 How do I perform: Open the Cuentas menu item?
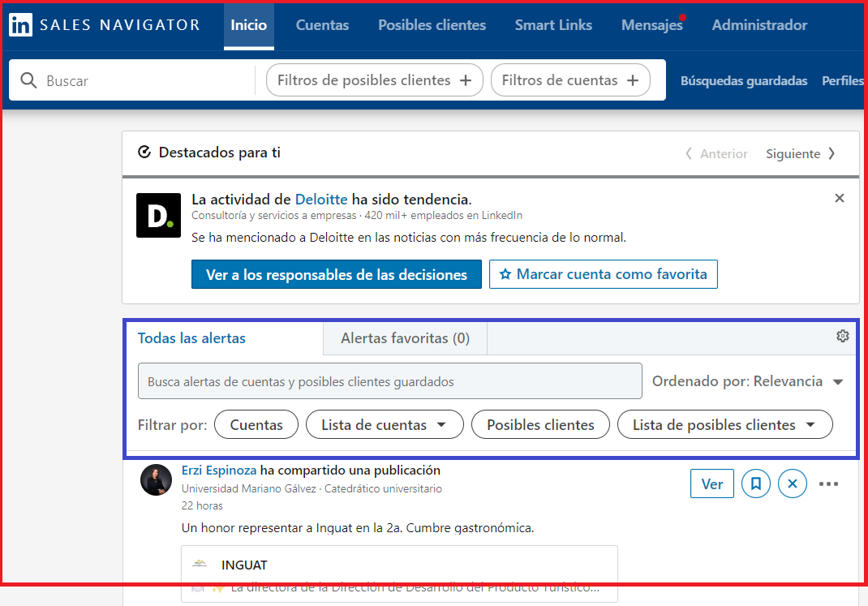point(322,25)
